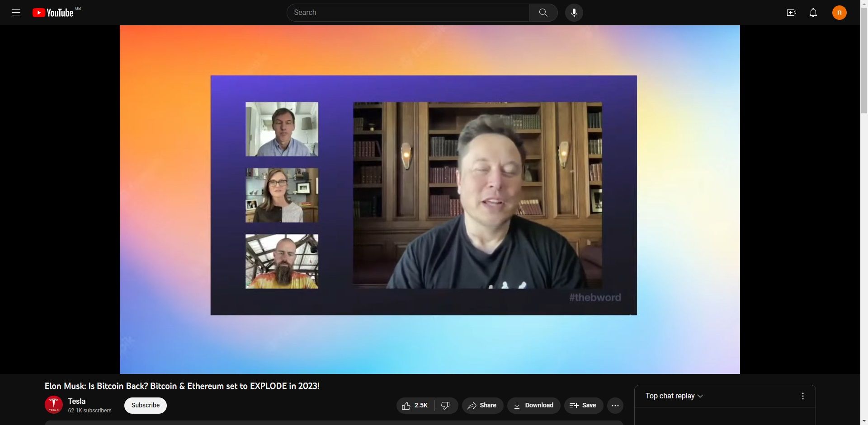
Task: Open the guide with the hamburger menu icon
Action: 16,12
